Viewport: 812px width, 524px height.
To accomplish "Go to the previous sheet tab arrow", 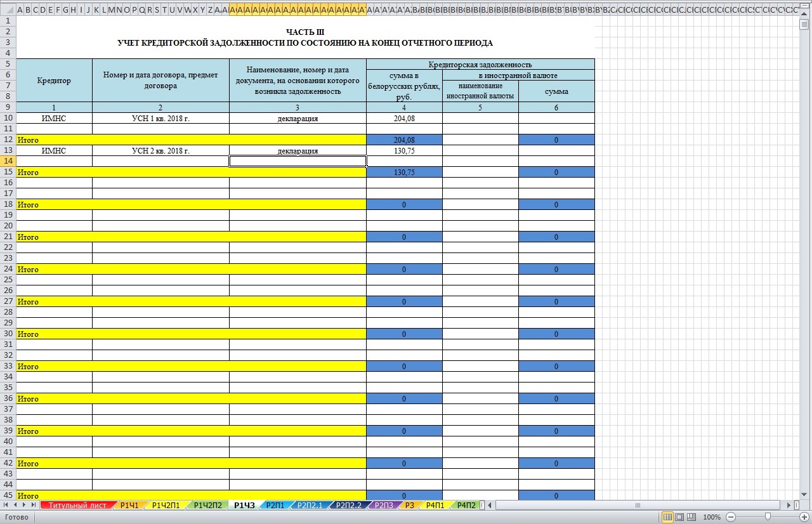I will pyautogui.click(x=16, y=505).
